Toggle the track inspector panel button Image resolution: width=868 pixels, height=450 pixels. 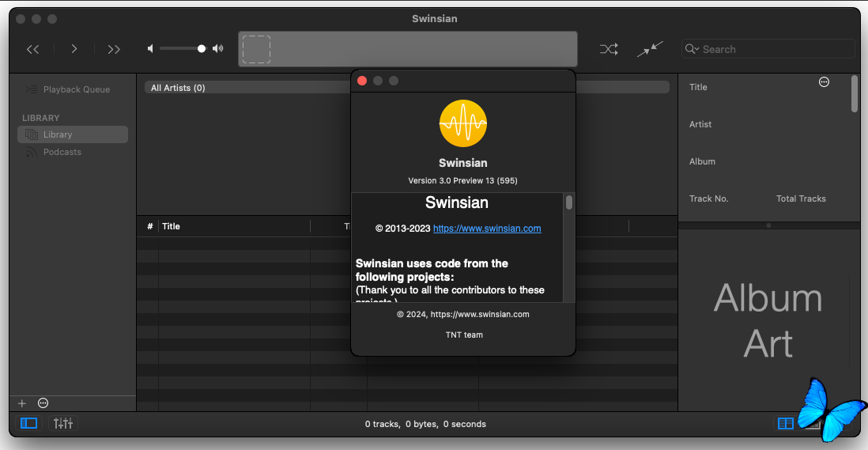click(x=786, y=423)
